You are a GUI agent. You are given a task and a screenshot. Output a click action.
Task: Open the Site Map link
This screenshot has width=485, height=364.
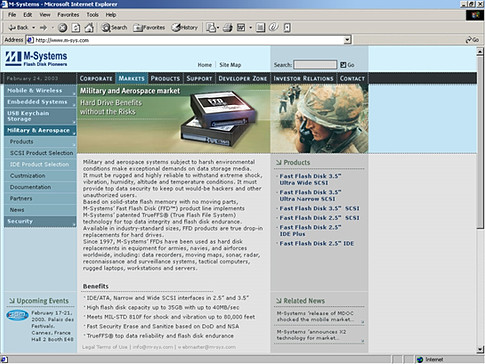point(230,65)
